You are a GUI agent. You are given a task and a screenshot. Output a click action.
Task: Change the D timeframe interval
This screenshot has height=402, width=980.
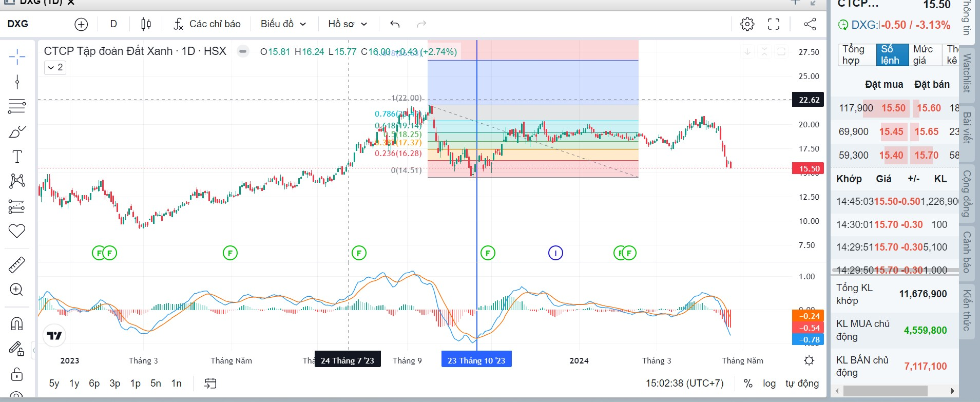[x=113, y=24]
